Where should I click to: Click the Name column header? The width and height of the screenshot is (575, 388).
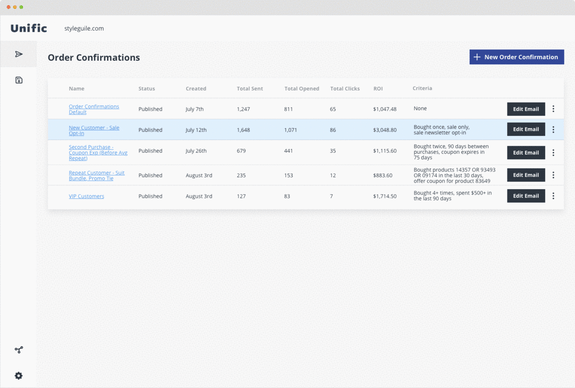pyautogui.click(x=76, y=88)
